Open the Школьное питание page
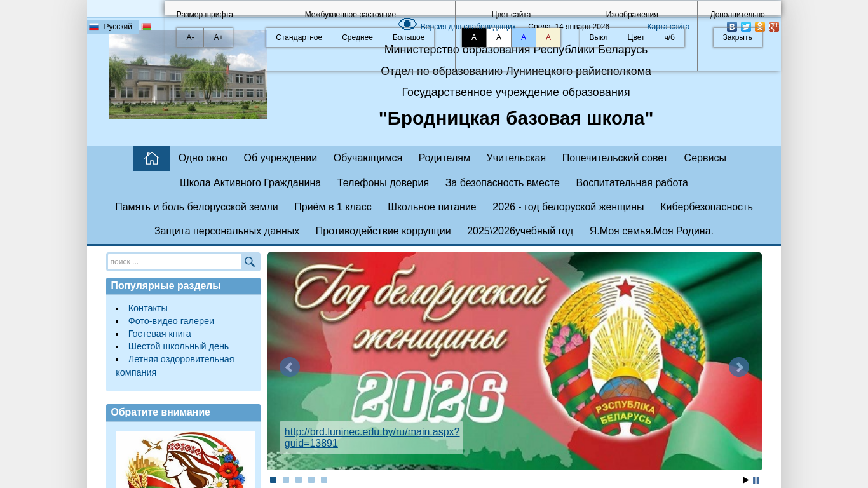The height and width of the screenshot is (488, 868). [432, 207]
